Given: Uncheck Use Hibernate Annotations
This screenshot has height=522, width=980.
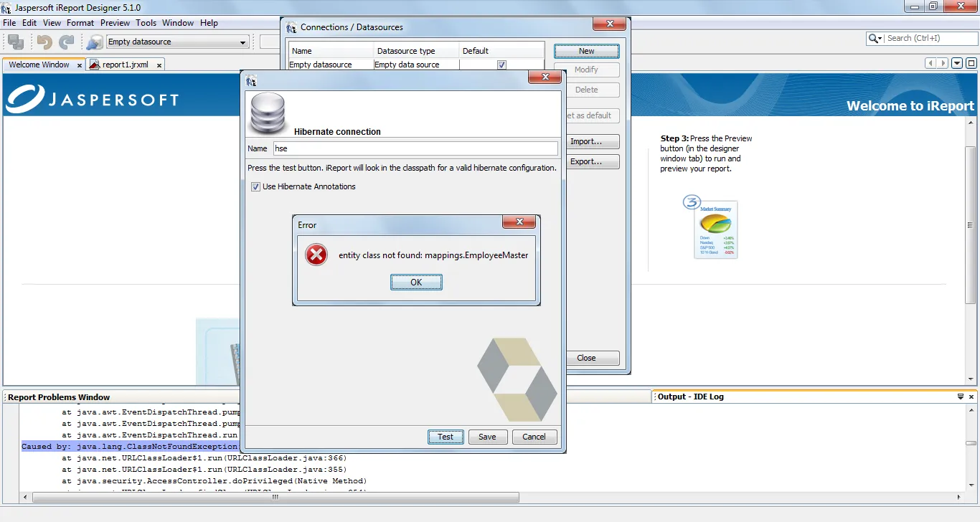Looking at the screenshot, I should [256, 187].
